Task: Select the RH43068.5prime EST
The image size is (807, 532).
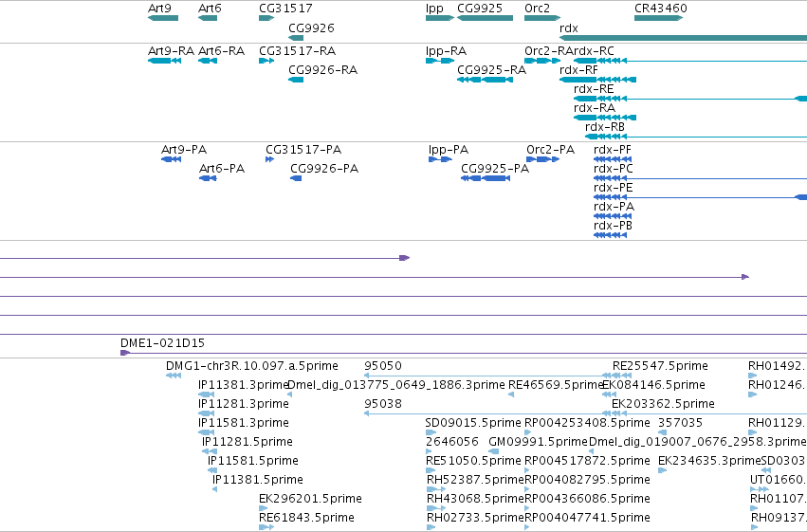Action: coord(436,508)
